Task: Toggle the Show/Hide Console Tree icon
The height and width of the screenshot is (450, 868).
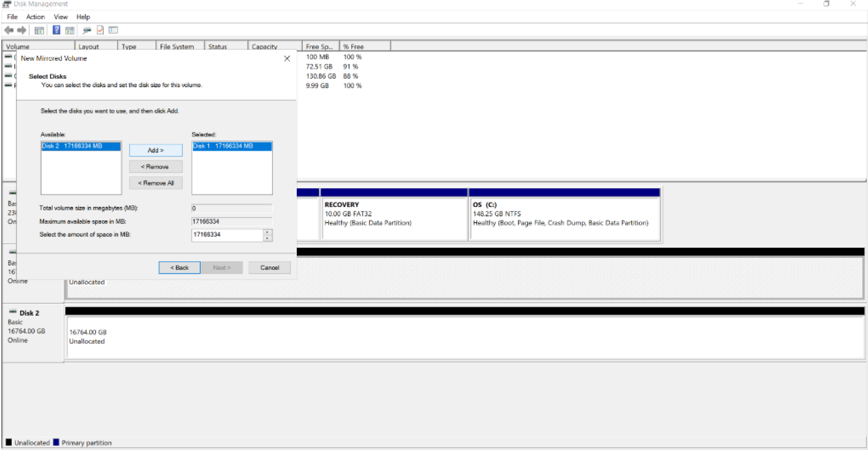Action: click(x=39, y=31)
